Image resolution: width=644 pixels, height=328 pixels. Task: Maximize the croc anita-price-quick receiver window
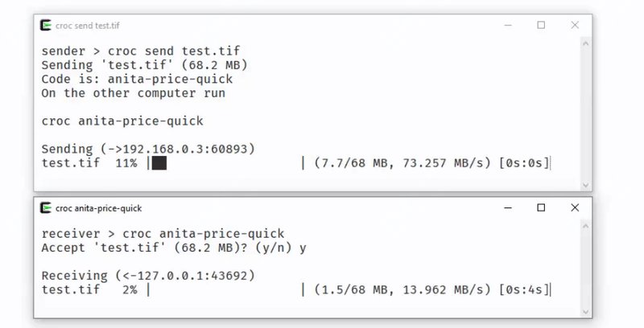coord(541,208)
